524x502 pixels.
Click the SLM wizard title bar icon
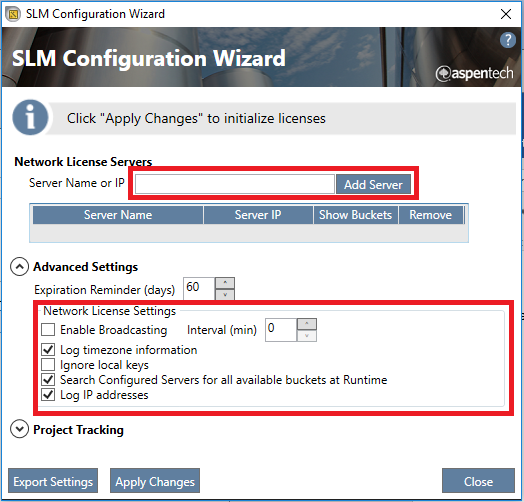click(13, 14)
